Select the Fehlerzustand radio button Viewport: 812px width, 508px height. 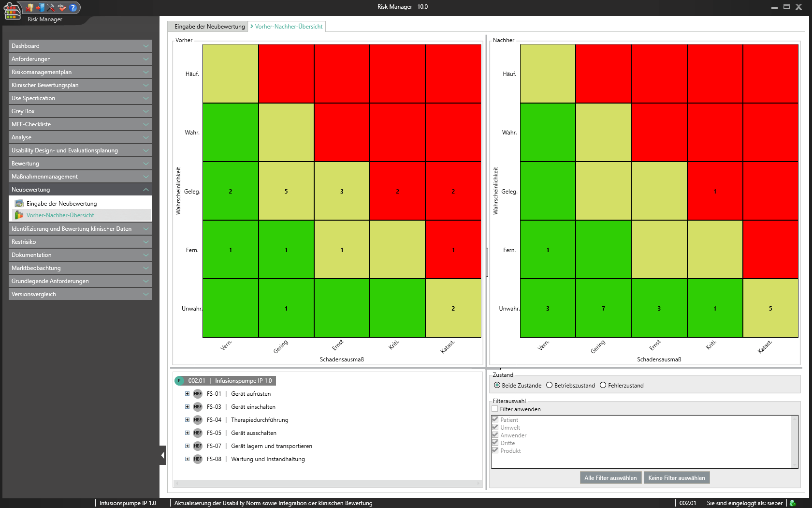pos(603,386)
